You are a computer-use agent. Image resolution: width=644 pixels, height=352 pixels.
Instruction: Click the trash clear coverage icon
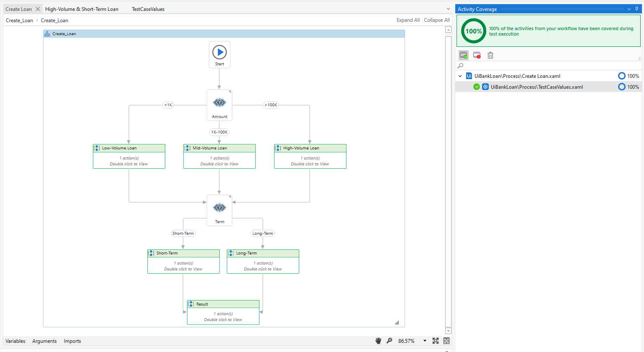(x=490, y=55)
